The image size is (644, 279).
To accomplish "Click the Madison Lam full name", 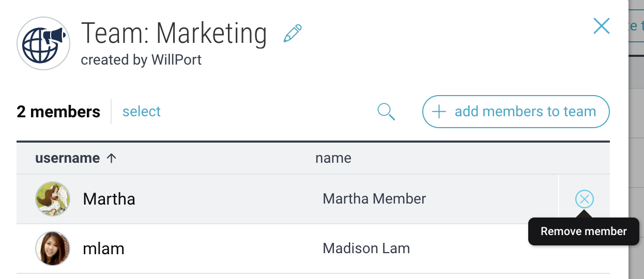I will [366, 248].
